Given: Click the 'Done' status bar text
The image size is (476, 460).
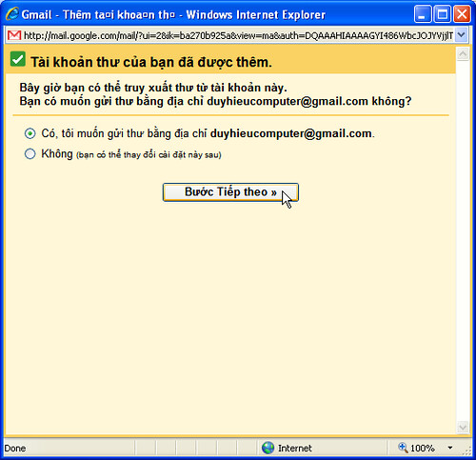Looking at the screenshot, I should tap(15, 449).
